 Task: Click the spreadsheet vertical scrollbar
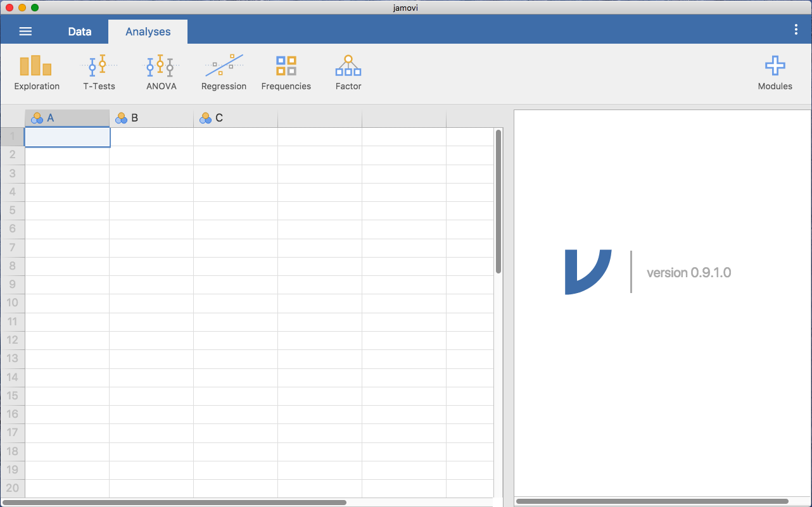tap(498, 201)
